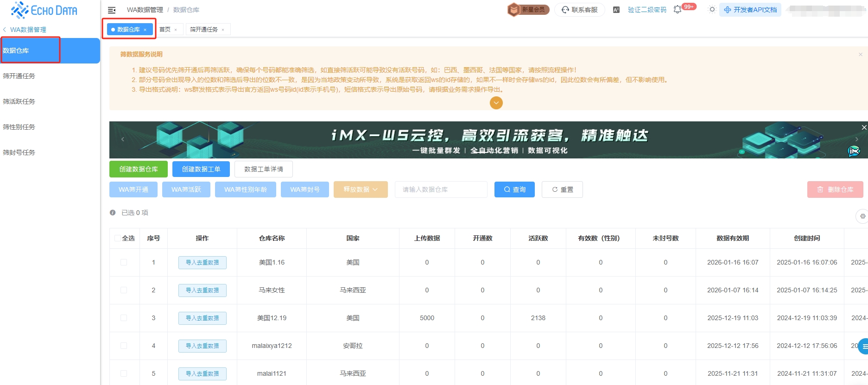Check the row for malai1121
868x385 pixels.
tap(124, 373)
